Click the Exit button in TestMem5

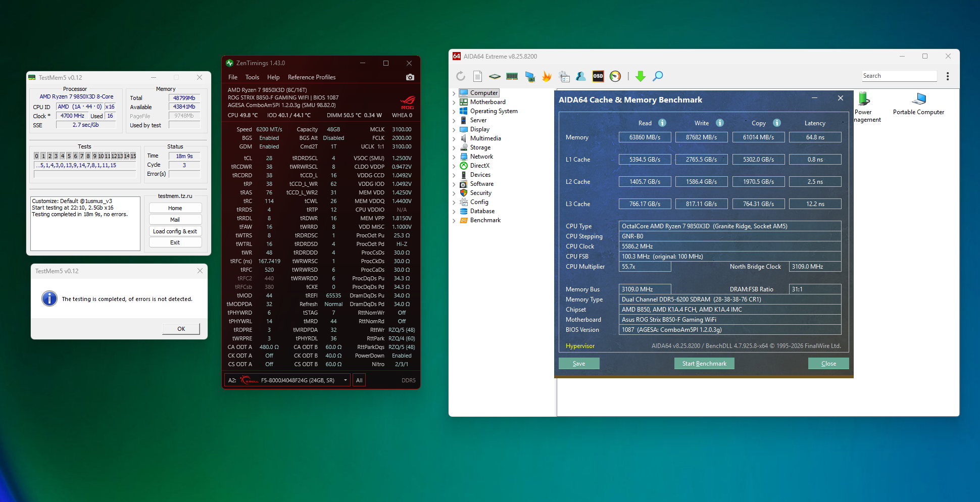coord(175,242)
